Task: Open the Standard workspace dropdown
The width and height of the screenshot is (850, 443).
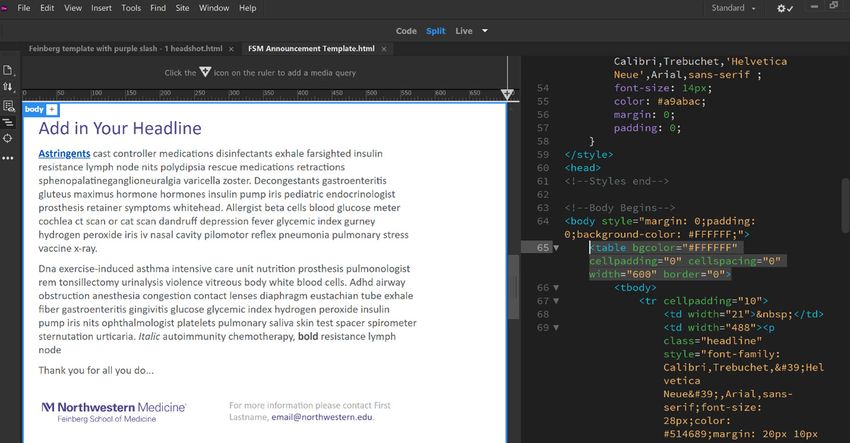Action: coord(733,8)
